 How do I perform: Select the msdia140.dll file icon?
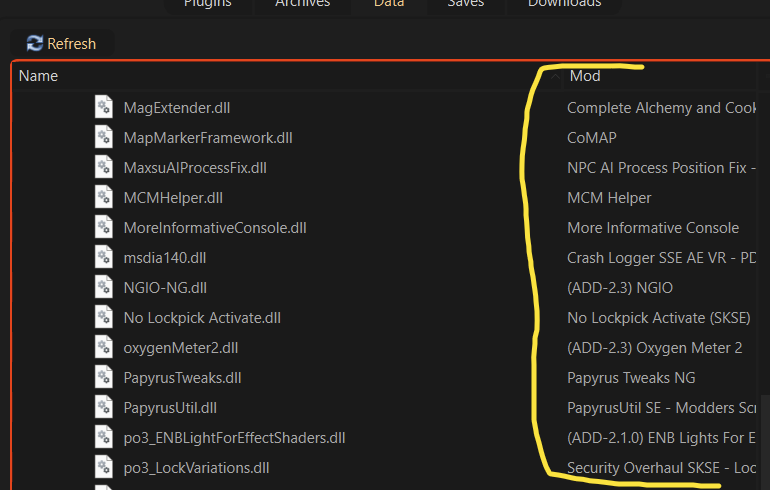click(105, 257)
